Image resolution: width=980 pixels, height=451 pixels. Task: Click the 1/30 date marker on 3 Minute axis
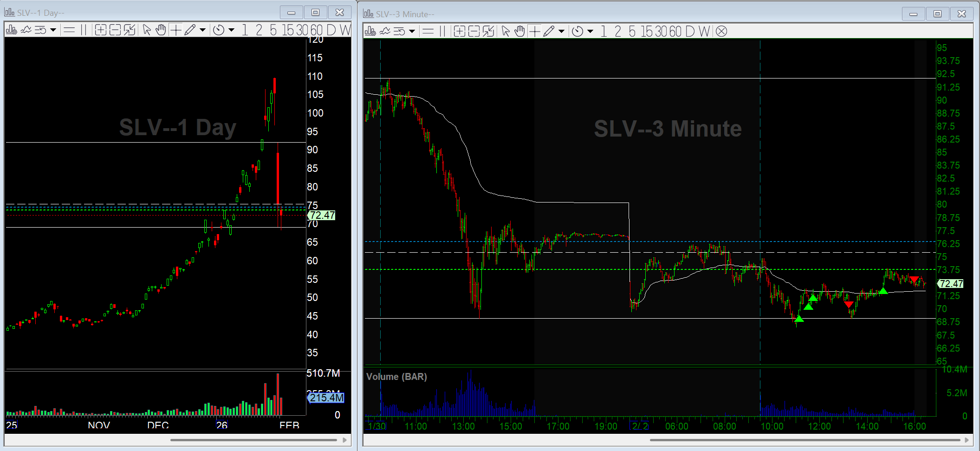(376, 426)
